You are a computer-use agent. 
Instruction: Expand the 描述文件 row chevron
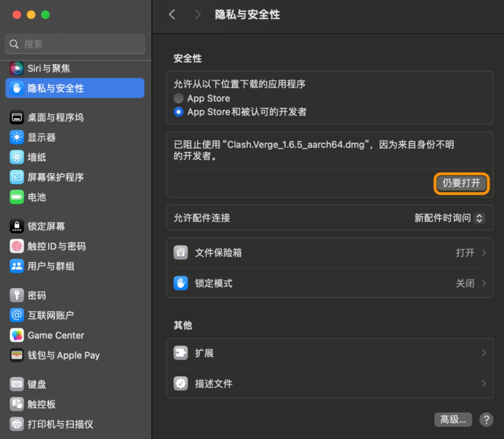[x=484, y=384]
